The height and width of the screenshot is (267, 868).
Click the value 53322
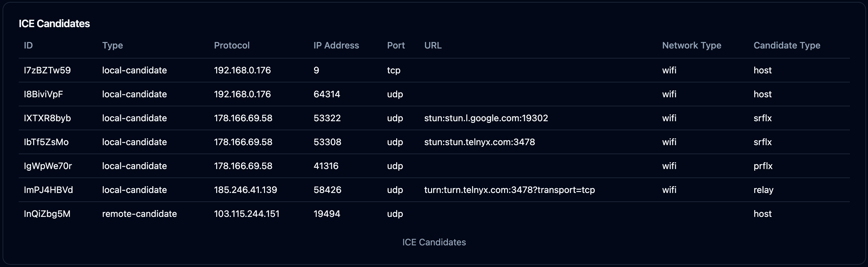coord(327,118)
